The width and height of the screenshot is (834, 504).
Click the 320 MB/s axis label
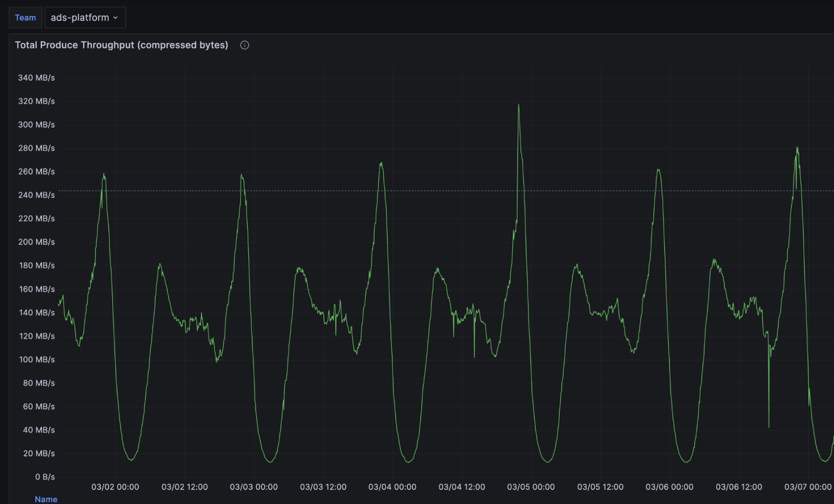36,101
